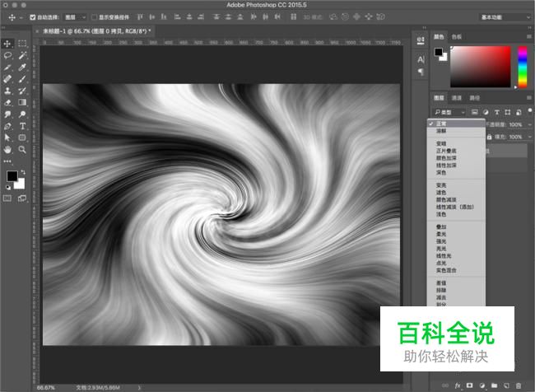Open the Color panel flyout menu

[x=529, y=36]
